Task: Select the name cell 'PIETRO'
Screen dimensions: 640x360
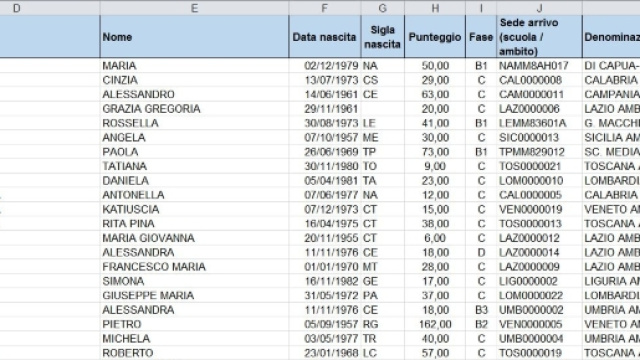Action: (194, 324)
